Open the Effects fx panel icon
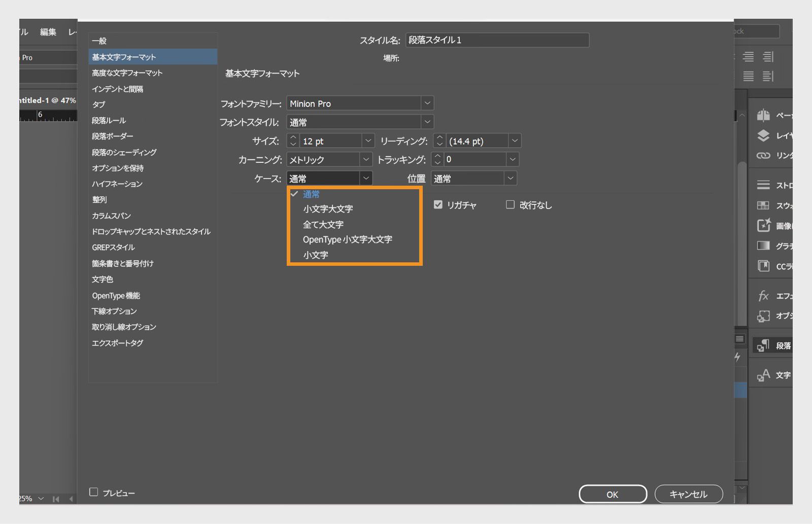The width and height of the screenshot is (812, 524). (763, 296)
